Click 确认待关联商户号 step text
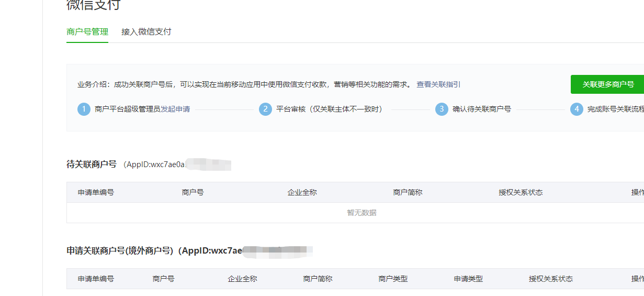Image resolution: width=644 pixels, height=296 pixels. pyautogui.click(x=482, y=109)
